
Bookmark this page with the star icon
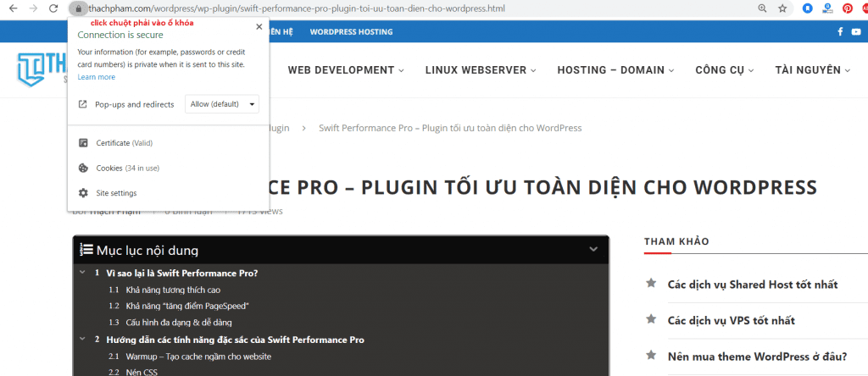pos(782,8)
